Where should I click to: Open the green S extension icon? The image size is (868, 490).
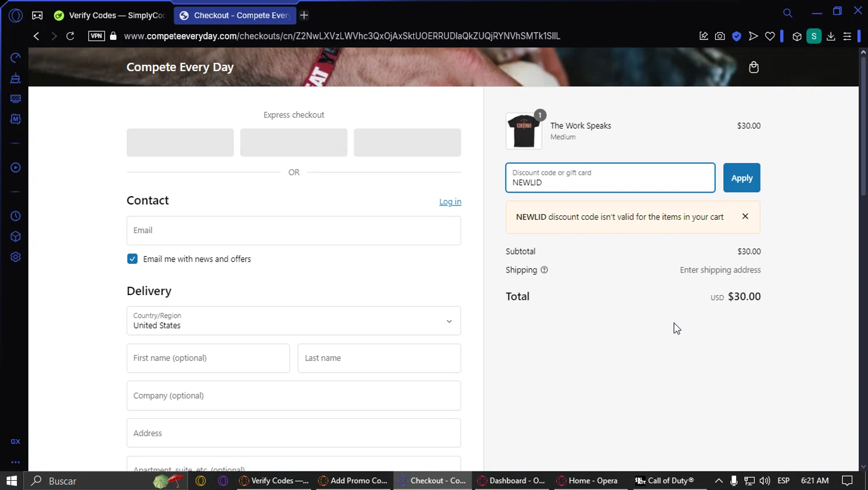click(x=814, y=36)
